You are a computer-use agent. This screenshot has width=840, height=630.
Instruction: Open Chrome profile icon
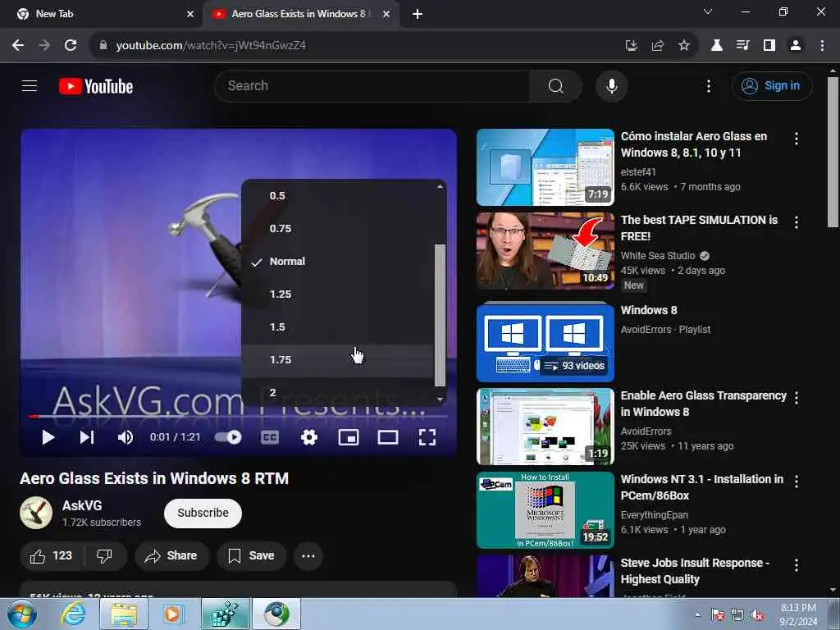tap(796, 46)
